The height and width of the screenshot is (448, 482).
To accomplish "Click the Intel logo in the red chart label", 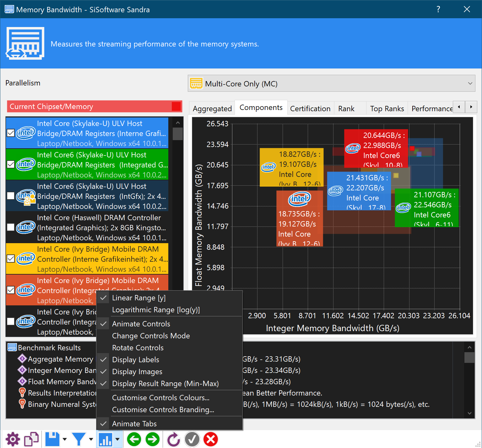I will (x=353, y=148).
